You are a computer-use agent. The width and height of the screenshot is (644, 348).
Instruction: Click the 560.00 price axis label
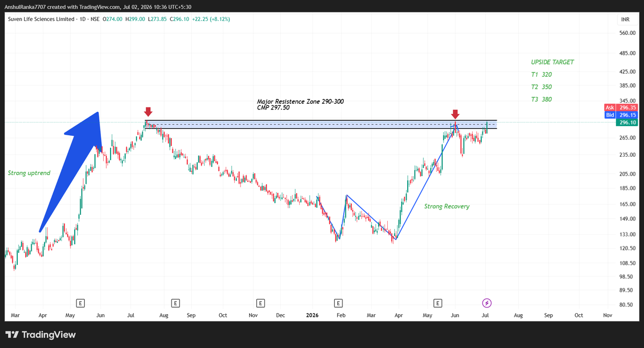(627, 33)
